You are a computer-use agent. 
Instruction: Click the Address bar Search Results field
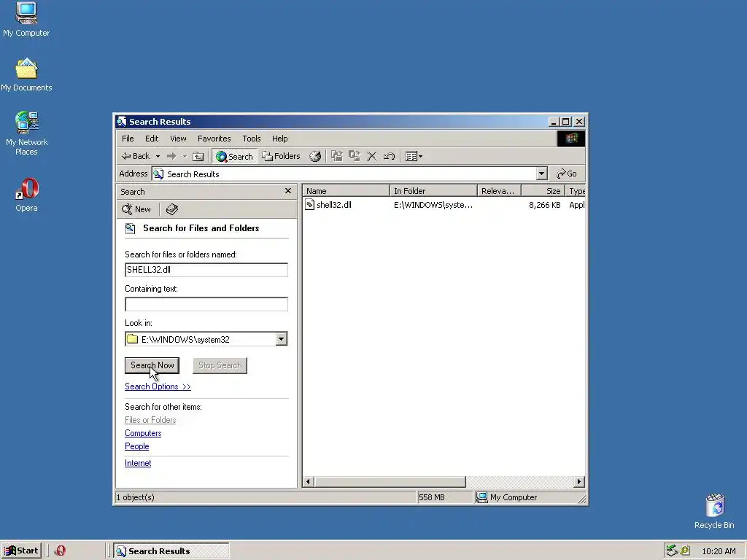coord(344,174)
